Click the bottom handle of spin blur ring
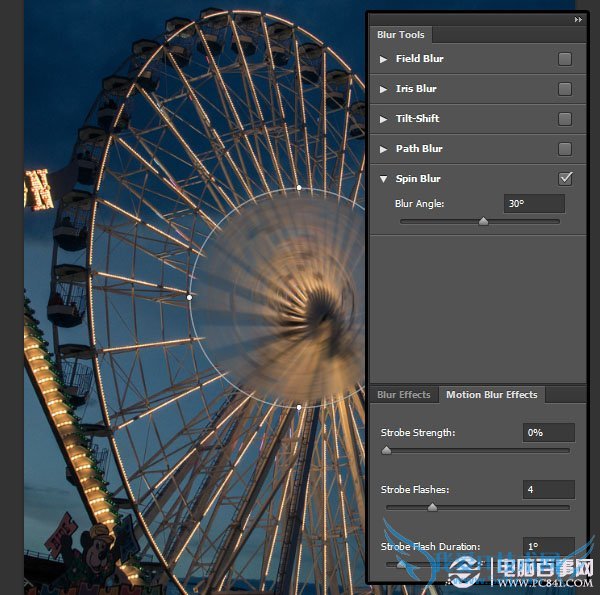 299,407
